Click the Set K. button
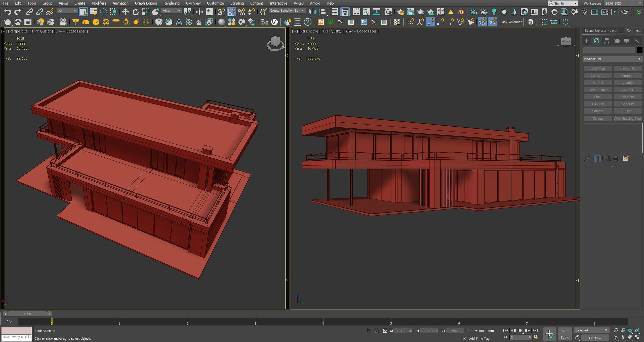 click(x=565, y=338)
